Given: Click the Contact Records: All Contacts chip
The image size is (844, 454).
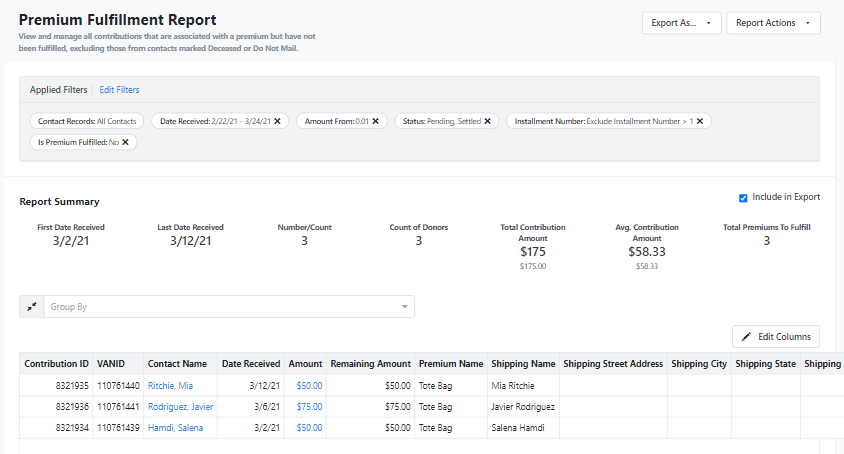Looking at the screenshot, I should (x=87, y=121).
